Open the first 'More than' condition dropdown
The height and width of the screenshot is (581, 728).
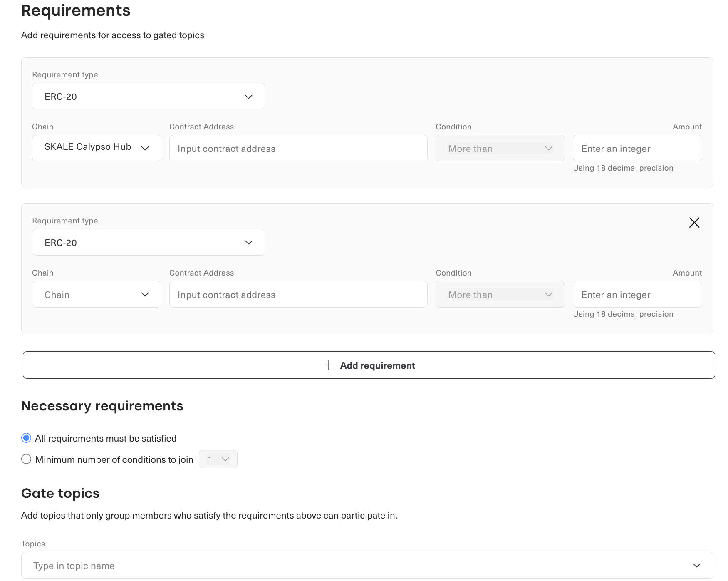point(500,149)
